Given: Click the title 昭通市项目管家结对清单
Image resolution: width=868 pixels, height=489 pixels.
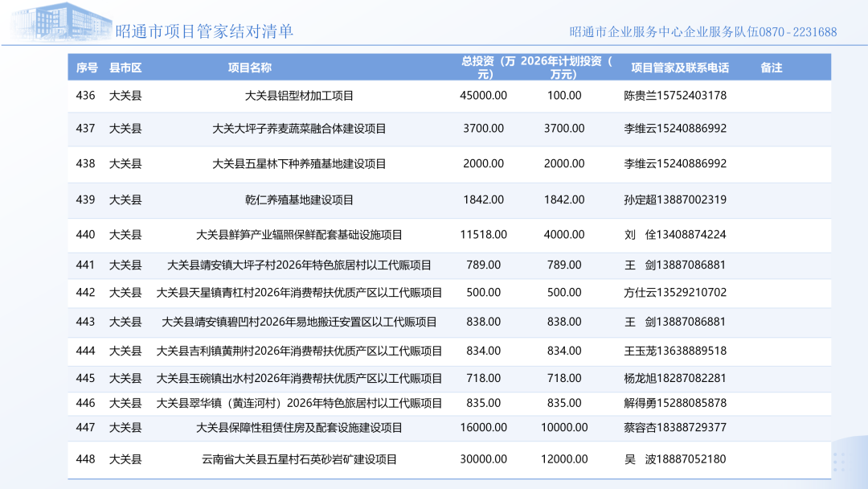Looking at the screenshot, I should pos(204,31).
